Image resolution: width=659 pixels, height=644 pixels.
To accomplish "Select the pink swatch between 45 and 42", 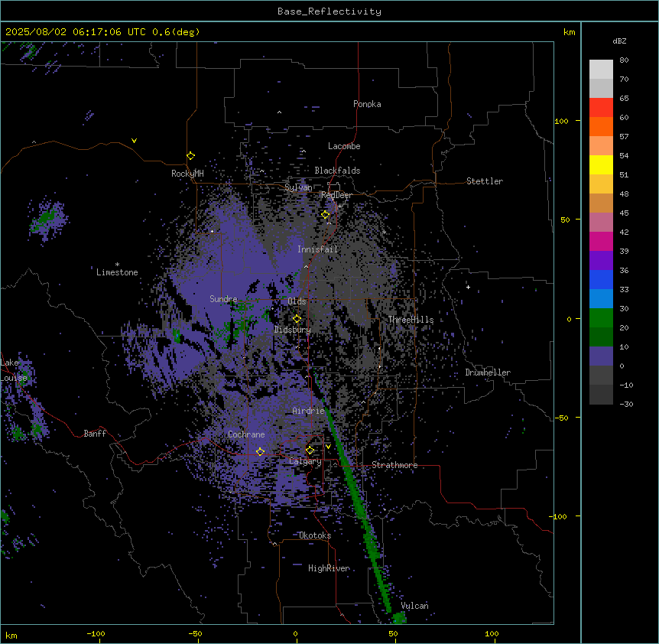I will point(601,223).
